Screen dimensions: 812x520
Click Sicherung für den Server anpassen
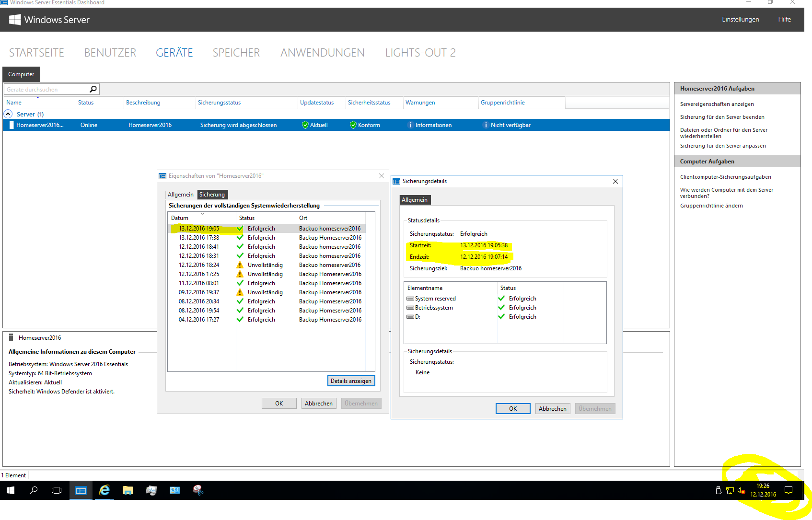pos(723,146)
